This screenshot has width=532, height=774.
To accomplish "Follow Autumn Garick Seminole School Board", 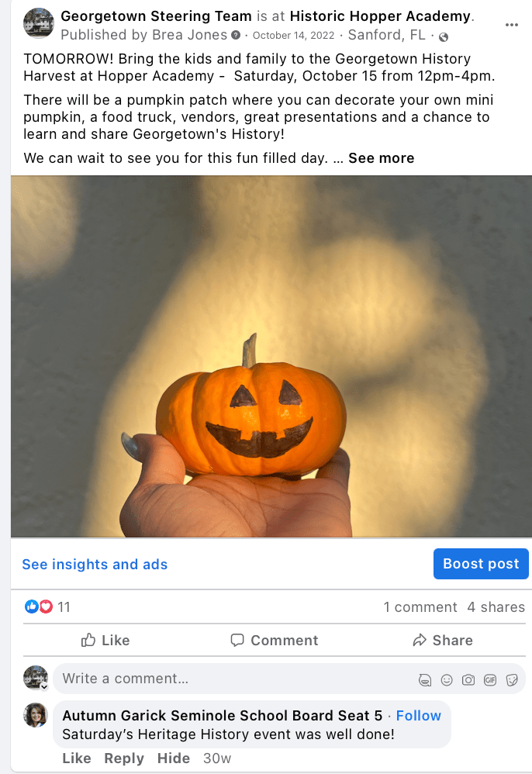I will pyautogui.click(x=419, y=716).
